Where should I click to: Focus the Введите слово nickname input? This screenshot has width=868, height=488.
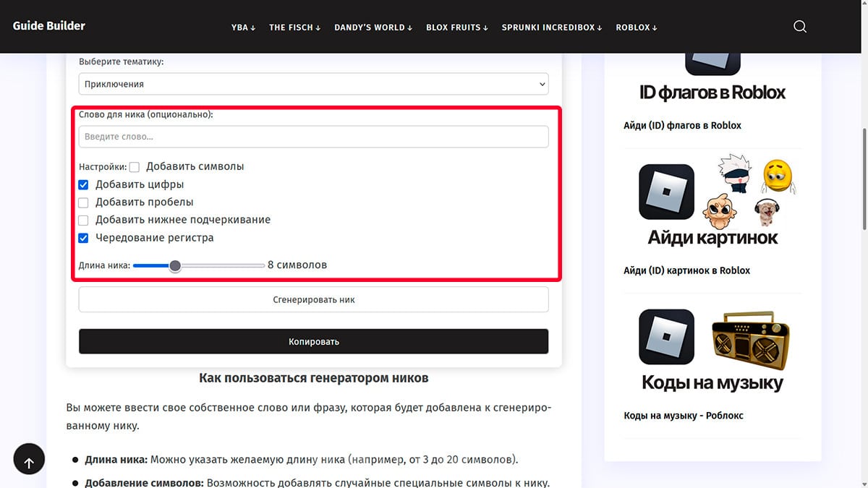[313, 137]
